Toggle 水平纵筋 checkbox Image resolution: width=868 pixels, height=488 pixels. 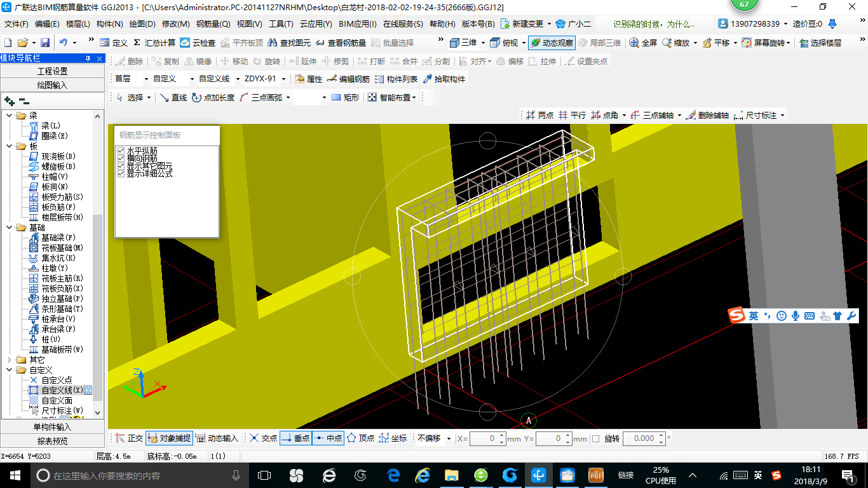[121, 151]
